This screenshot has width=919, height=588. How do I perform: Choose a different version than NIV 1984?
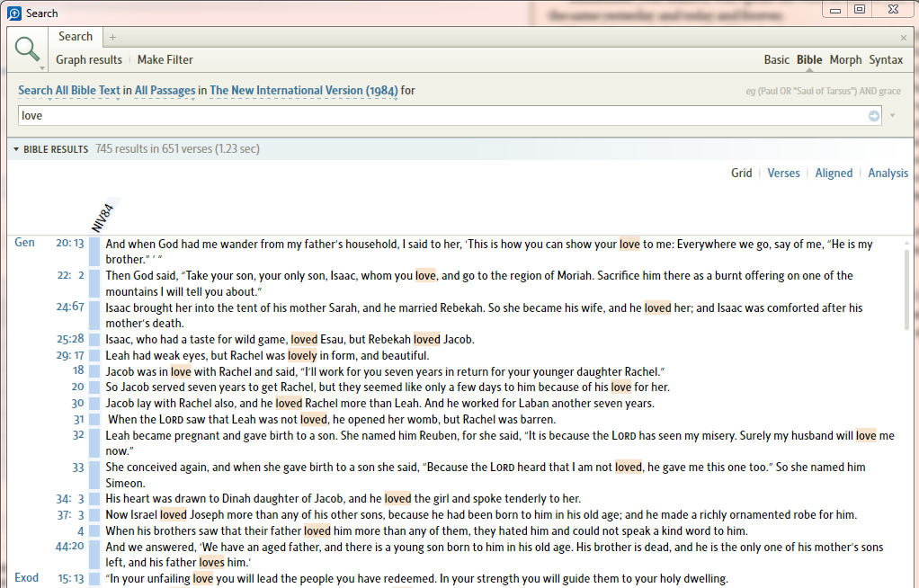click(304, 90)
